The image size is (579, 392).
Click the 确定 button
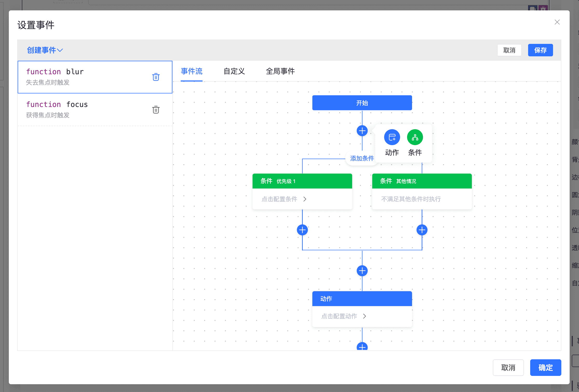pos(545,368)
